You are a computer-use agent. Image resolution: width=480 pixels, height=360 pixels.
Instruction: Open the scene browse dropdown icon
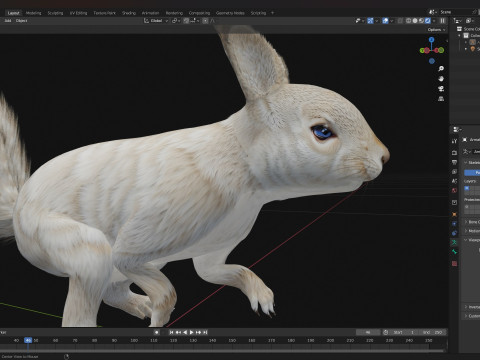coord(432,12)
